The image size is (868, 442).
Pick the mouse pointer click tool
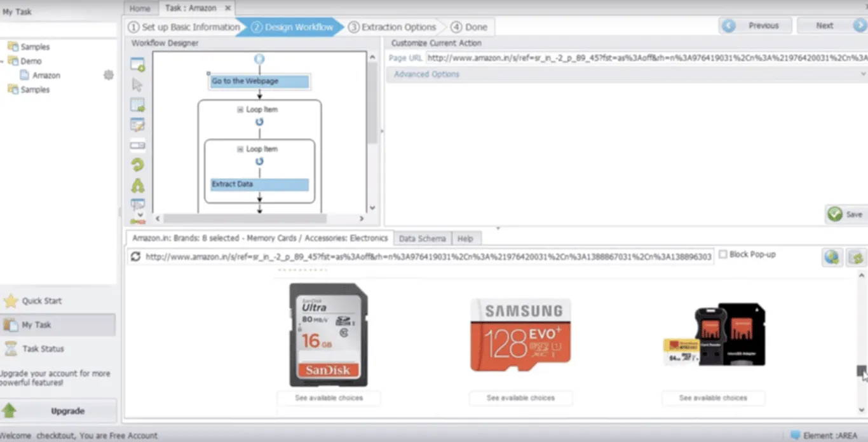137,85
